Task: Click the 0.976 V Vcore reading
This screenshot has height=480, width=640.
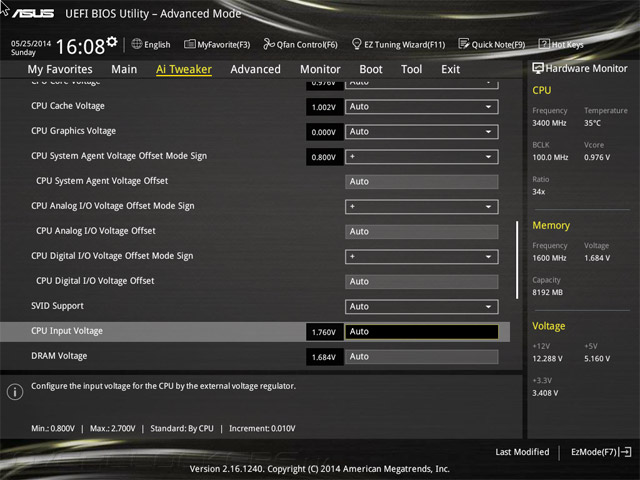Action: pos(597,157)
